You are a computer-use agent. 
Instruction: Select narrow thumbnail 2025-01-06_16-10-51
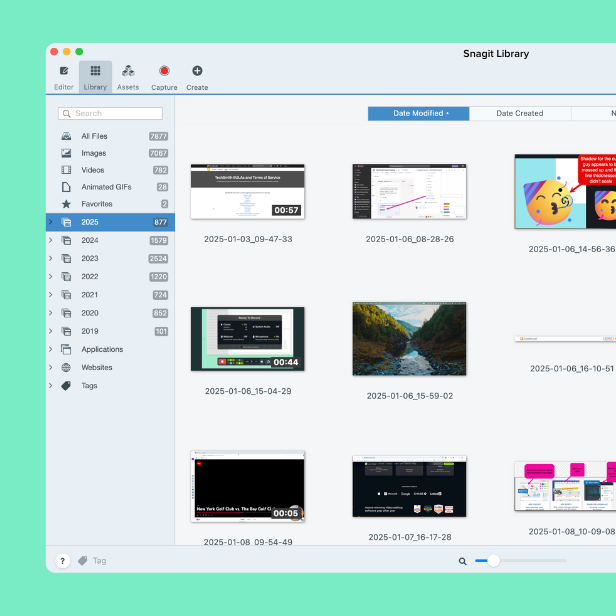pyautogui.click(x=565, y=338)
